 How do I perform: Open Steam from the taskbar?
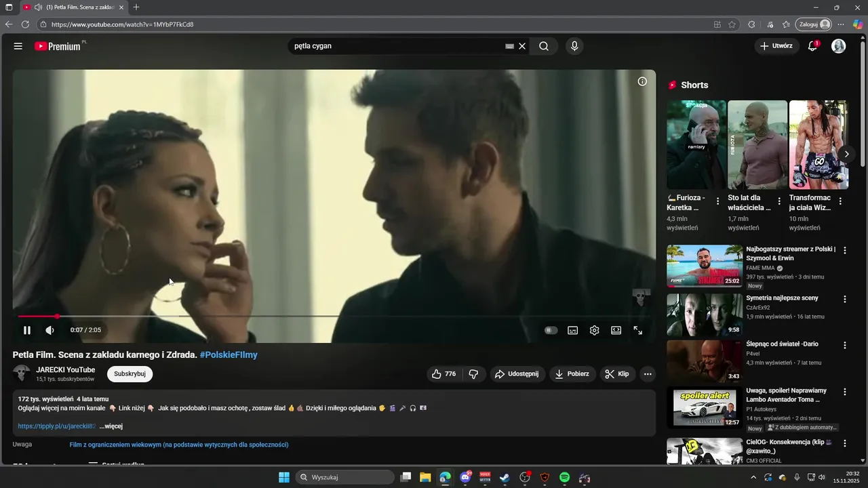point(505,477)
